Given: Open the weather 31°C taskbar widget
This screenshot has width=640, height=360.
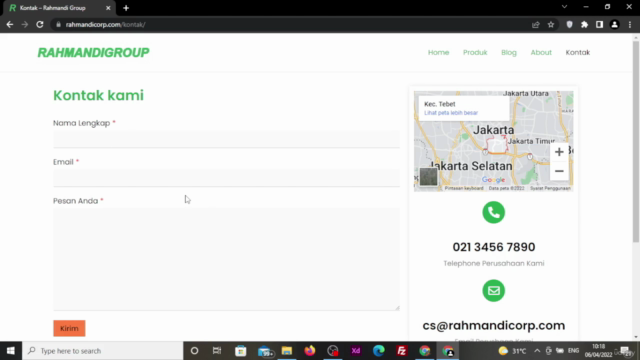Looking at the screenshot, I should click(x=512, y=351).
